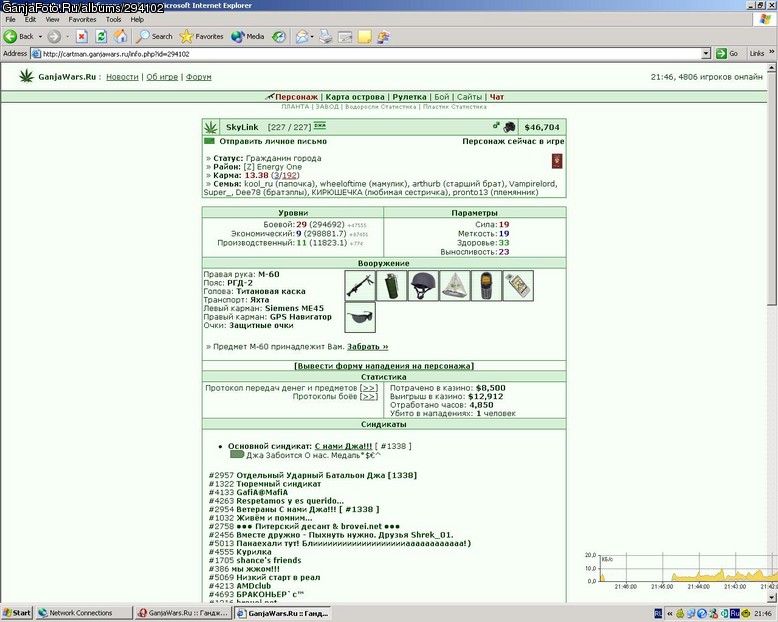Click the M-60 machine gun item icon

[x=360, y=286]
